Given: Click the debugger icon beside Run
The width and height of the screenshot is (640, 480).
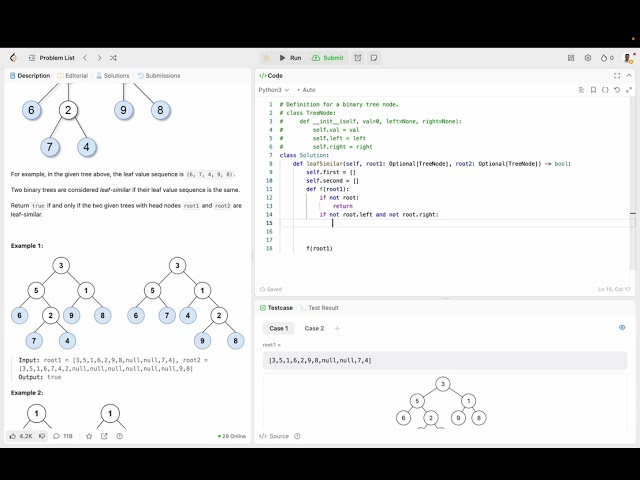Looking at the screenshot, I should [266, 58].
